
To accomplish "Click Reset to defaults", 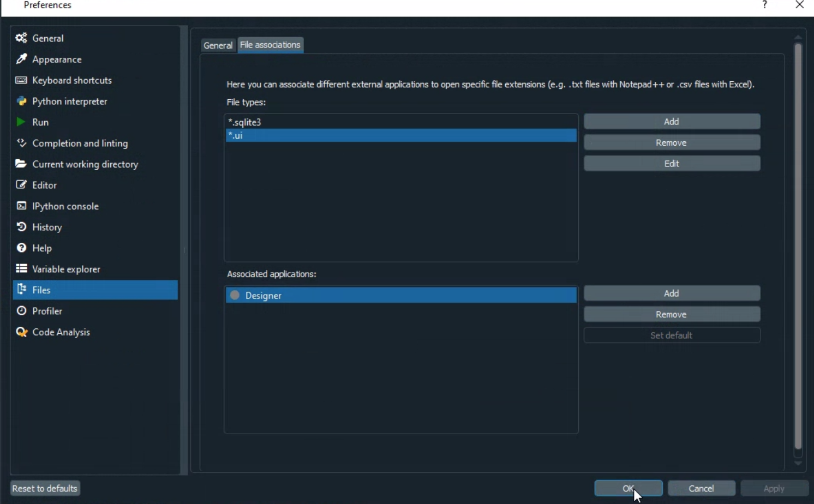I will point(44,488).
